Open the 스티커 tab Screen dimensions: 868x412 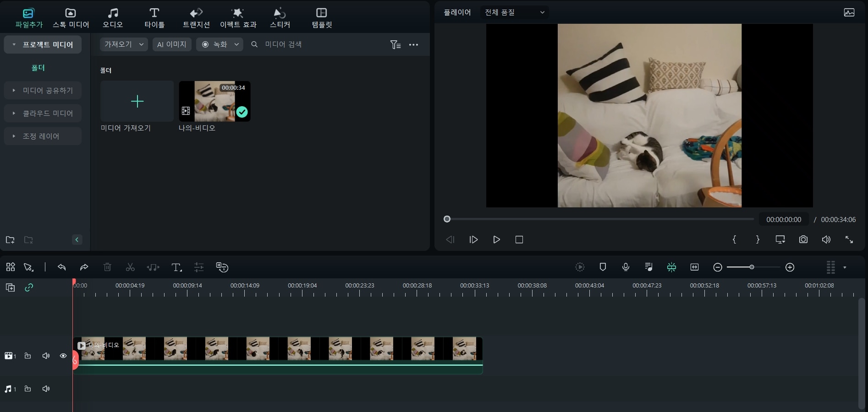pos(280,18)
